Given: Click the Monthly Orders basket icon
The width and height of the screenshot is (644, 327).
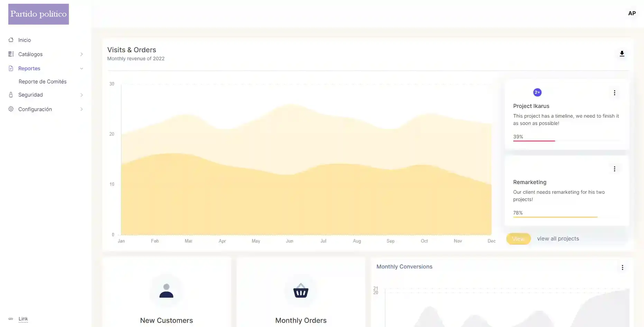Looking at the screenshot, I should pyautogui.click(x=301, y=291).
